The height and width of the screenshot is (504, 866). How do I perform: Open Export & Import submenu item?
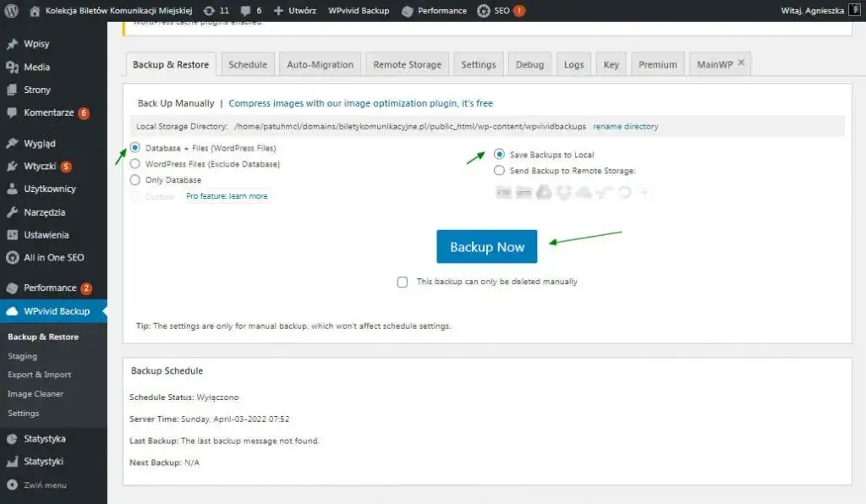click(39, 375)
